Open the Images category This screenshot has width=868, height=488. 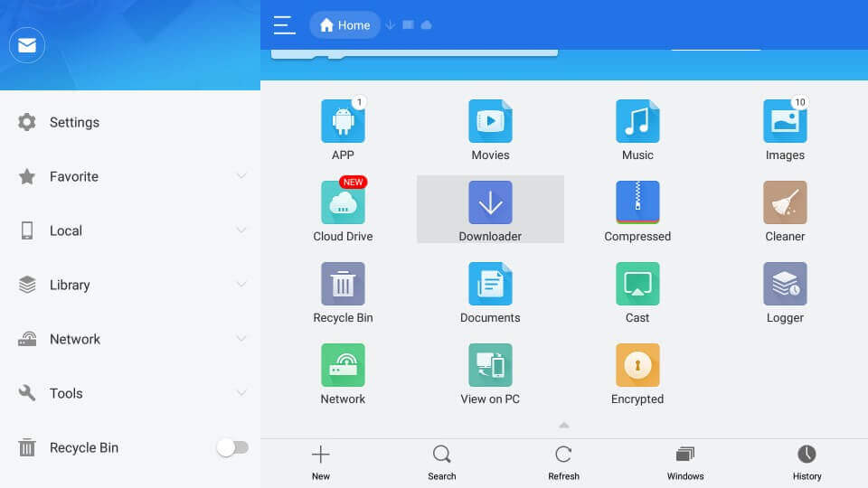point(785,121)
